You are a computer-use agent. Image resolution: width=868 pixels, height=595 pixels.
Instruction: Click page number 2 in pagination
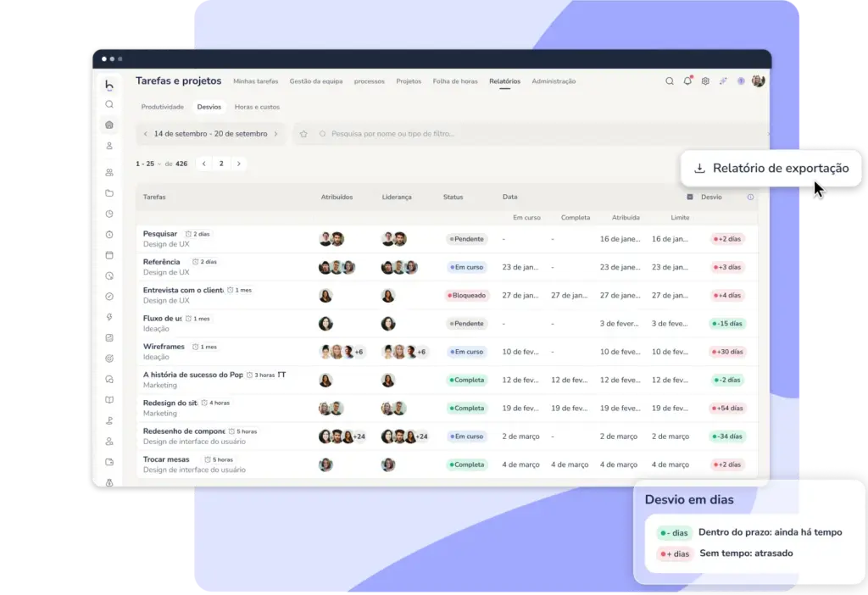[221, 164]
